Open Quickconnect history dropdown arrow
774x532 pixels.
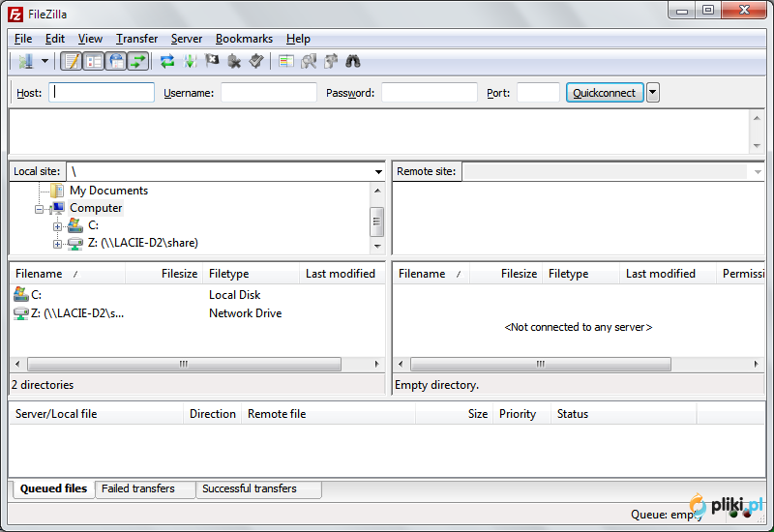(652, 92)
